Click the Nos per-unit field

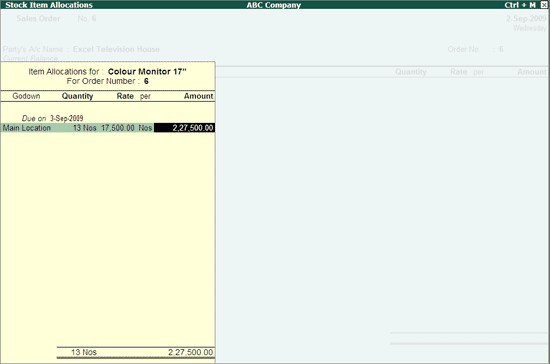click(145, 128)
